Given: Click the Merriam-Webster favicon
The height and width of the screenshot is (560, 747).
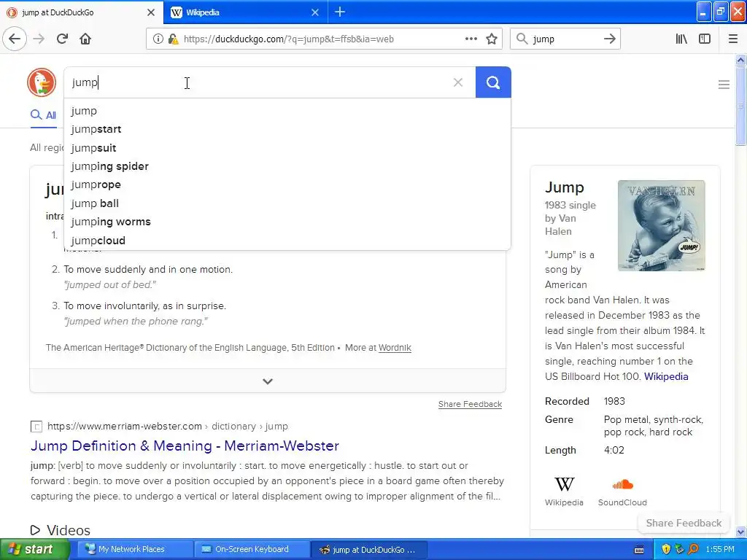Looking at the screenshot, I should pyautogui.click(x=36, y=426).
